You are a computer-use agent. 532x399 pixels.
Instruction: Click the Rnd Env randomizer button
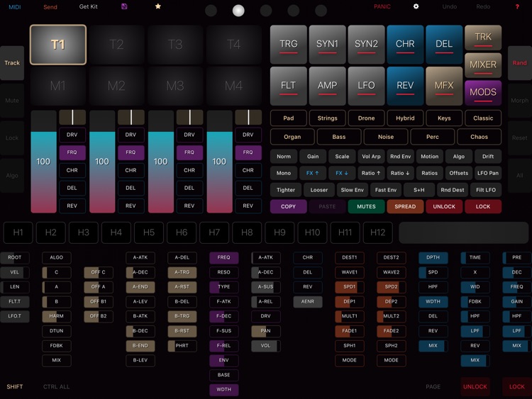[x=400, y=157]
